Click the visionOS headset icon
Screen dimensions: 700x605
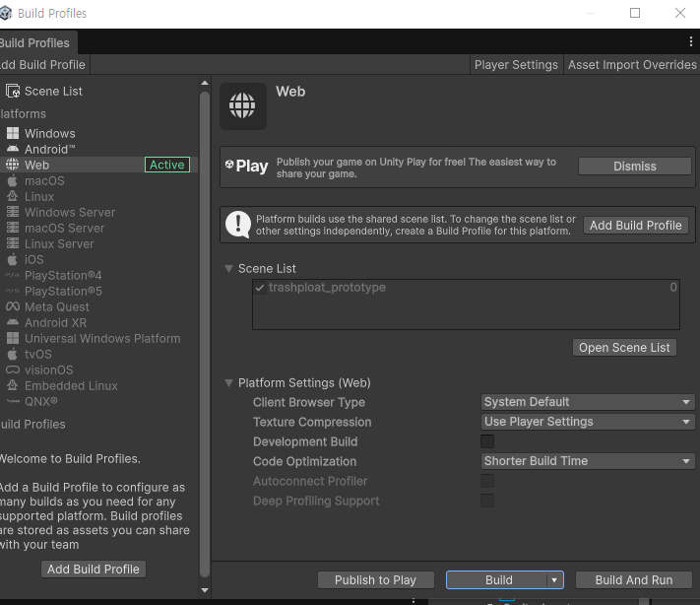pyautogui.click(x=13, y=370)
